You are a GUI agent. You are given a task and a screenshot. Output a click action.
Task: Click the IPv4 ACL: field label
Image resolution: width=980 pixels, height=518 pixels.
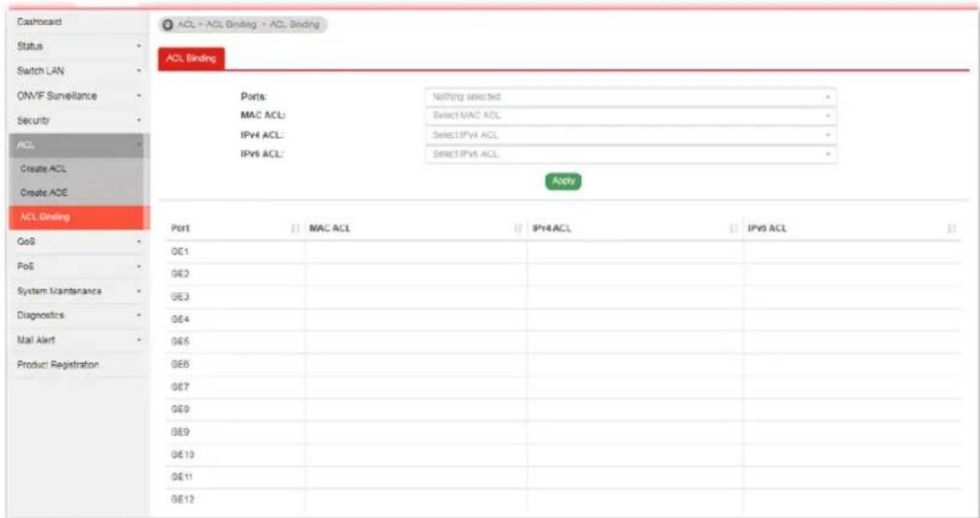coord(263,135)
